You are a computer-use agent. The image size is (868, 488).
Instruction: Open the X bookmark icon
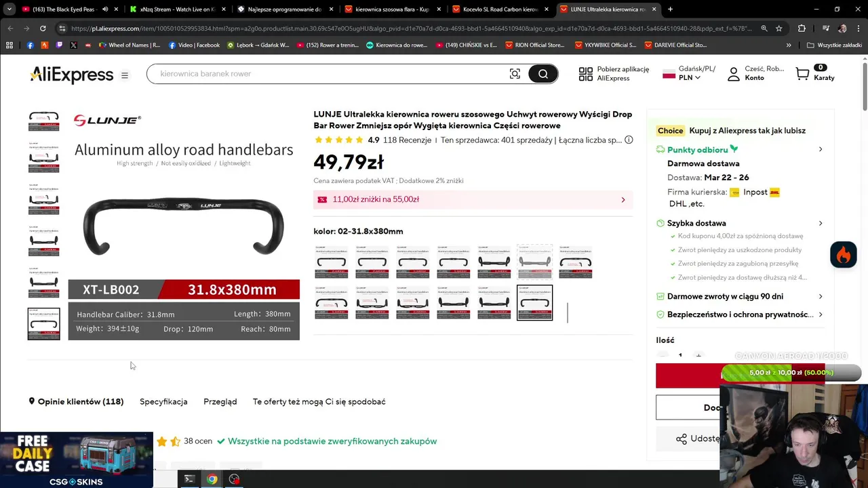pos(73,45)
